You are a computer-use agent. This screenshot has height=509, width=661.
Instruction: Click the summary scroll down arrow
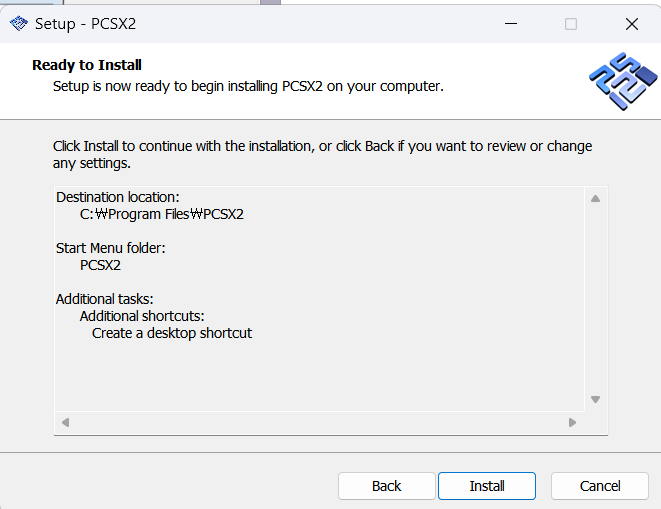click(x=595, y=399)
